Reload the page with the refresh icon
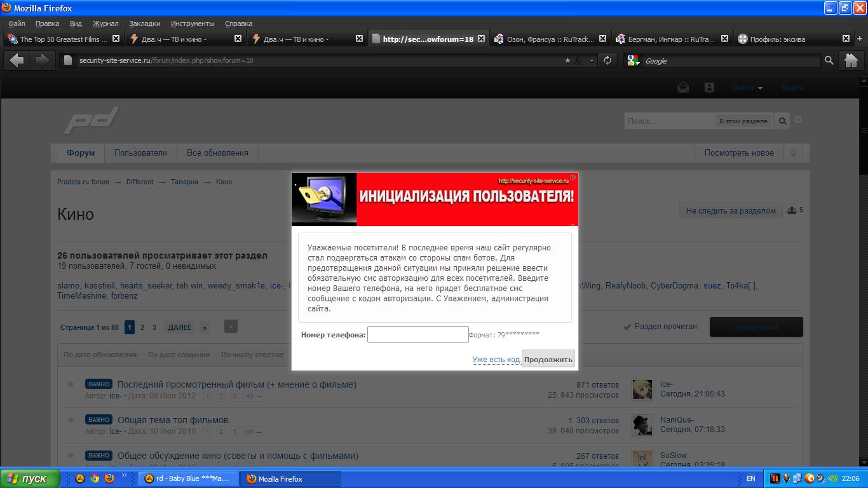This screenshot has height=488, width=868. [x=607, y=60]
